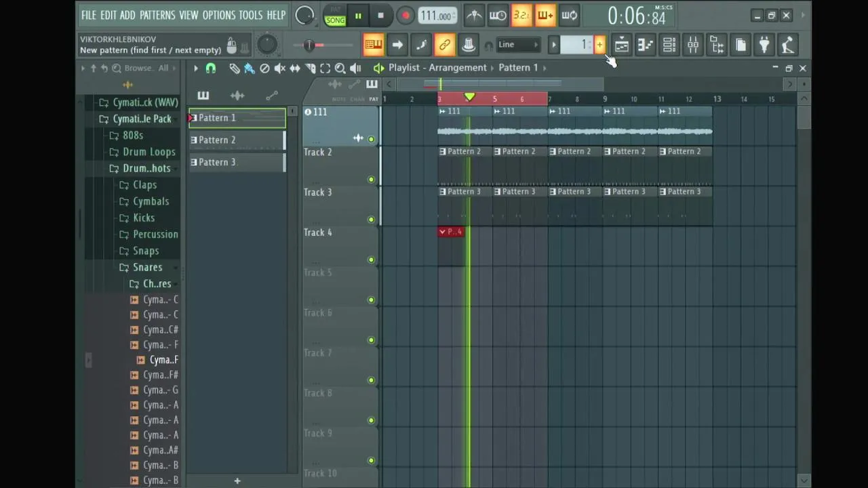Expand the 808s folder
Screen dimensions: 868x488
click(x=133, y=136)
